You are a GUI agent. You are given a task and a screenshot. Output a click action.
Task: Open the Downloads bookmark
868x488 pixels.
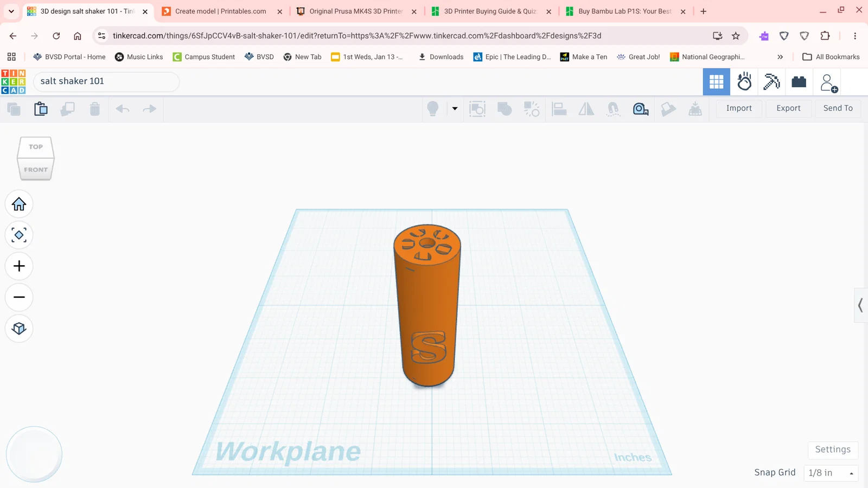441,57
